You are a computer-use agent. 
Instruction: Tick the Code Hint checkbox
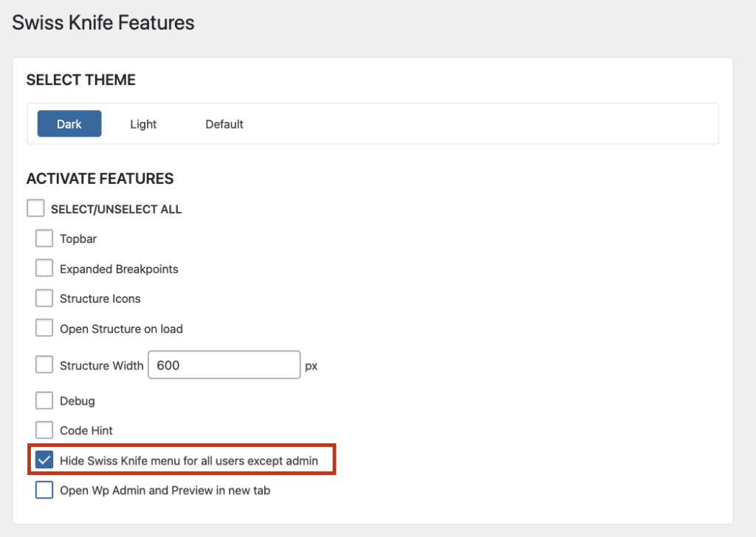point(44,430)
